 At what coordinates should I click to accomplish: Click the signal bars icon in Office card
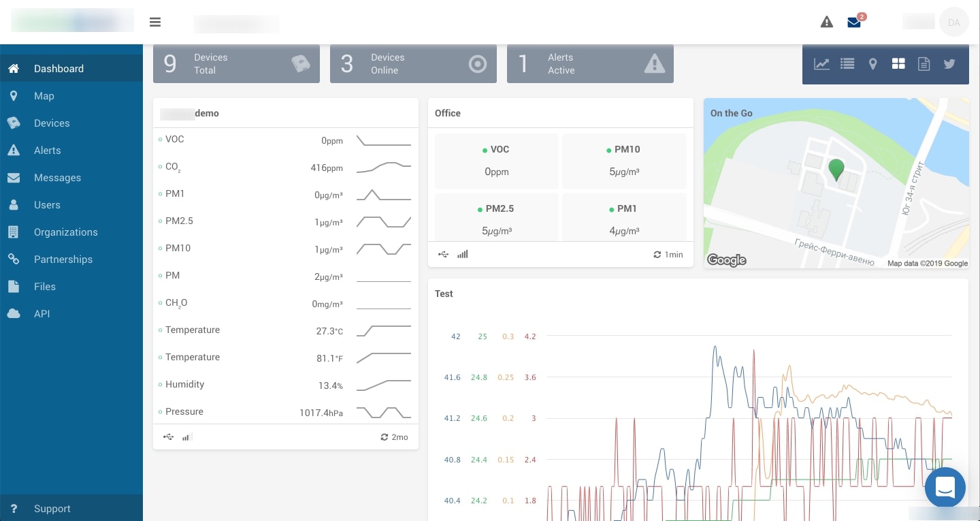[463, 254]
